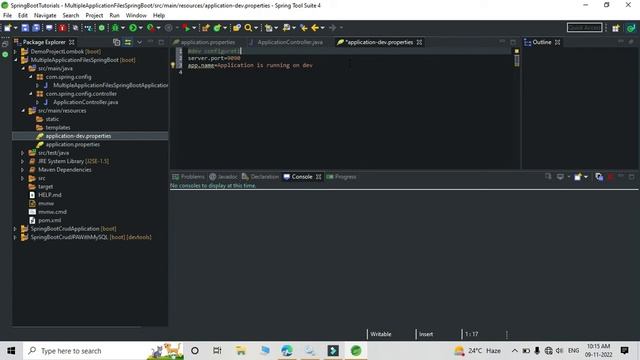Click the taskbar search box
The width and height of the screenshot is (640, 360).
(x=104, y=351)
